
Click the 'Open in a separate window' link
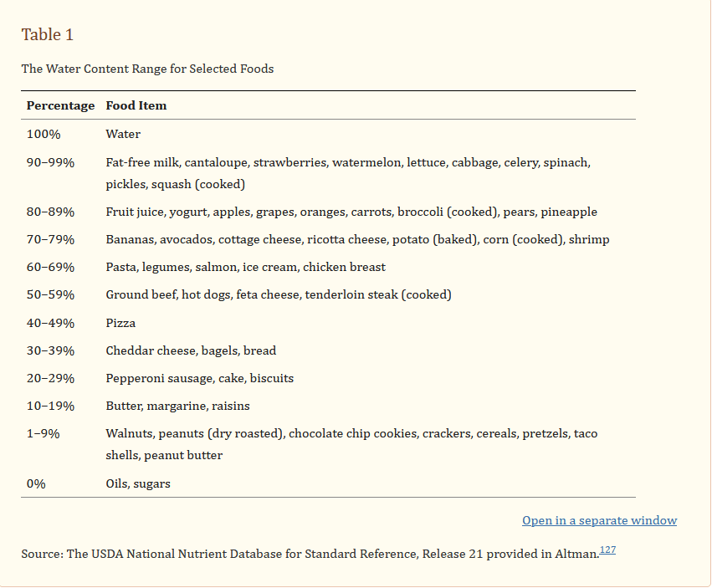click(599, 520)
